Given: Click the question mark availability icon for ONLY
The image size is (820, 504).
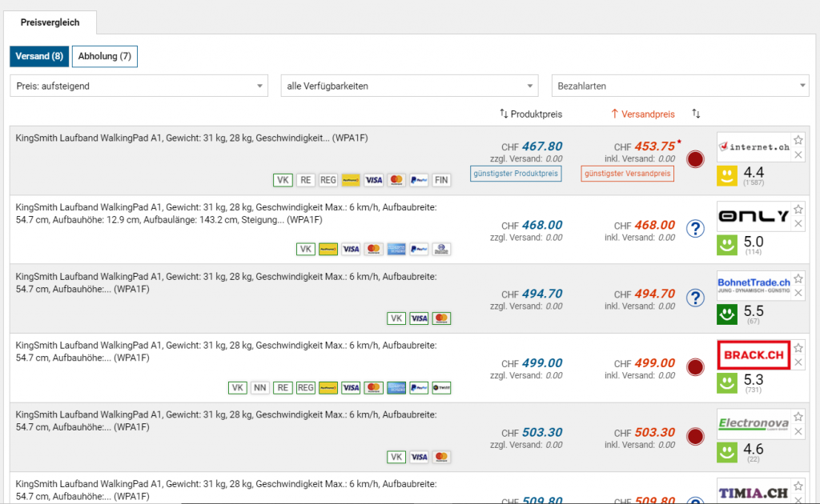Looking at the screenshot, I should click(x=696, y=229).
